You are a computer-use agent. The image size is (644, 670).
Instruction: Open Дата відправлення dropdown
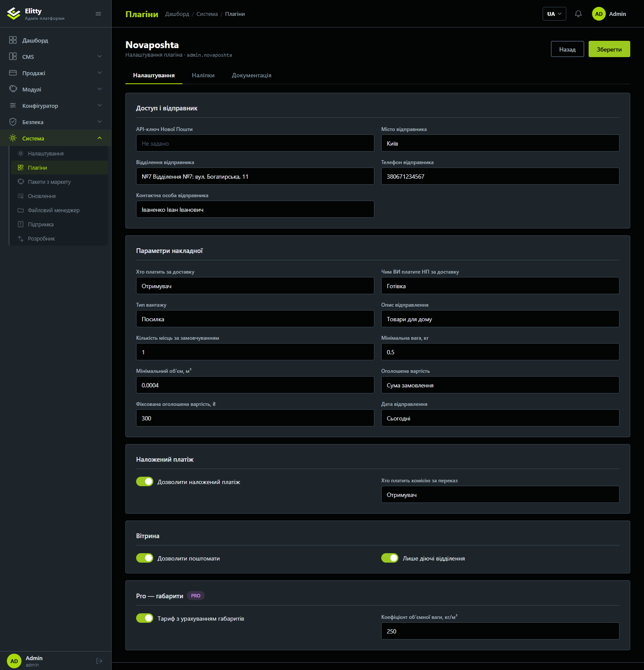click(500, 418)
